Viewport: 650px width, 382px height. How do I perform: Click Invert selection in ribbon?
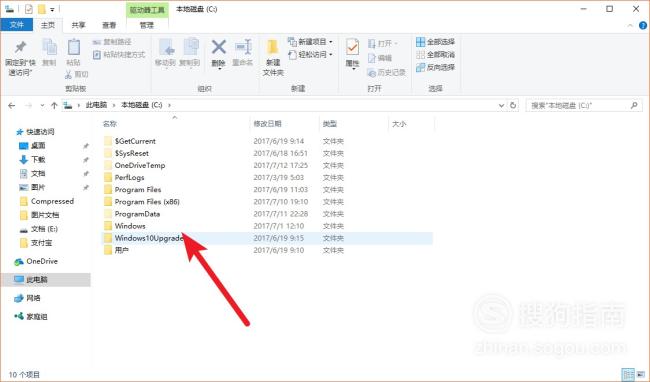pyautogui.click(x=435, y=67)
